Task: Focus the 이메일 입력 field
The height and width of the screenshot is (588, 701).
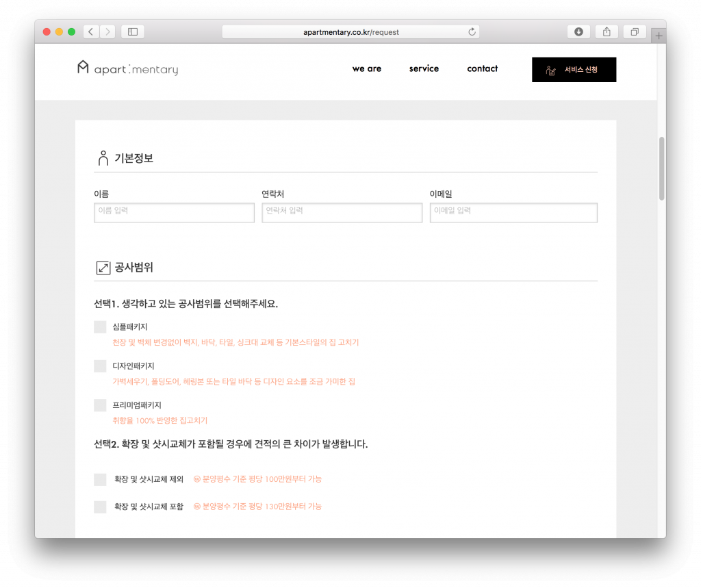Action: click(513, 212)
